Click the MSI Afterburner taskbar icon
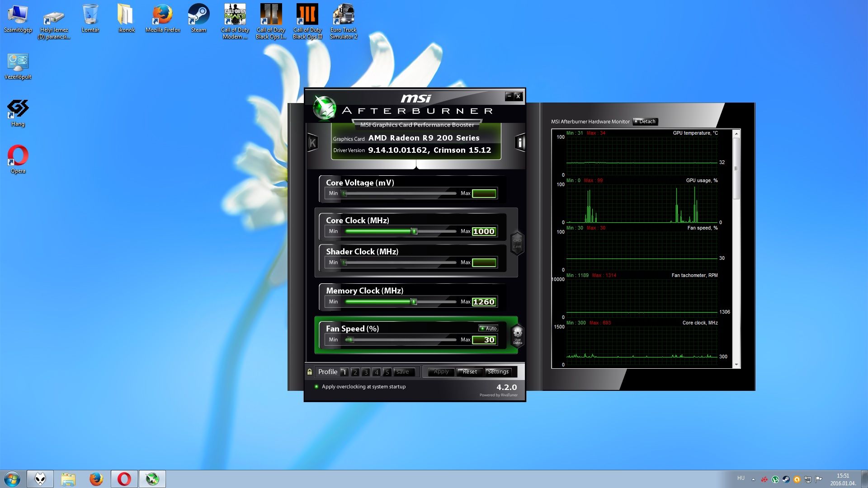The width and height of the screenshot is (868, 488). 152,479
